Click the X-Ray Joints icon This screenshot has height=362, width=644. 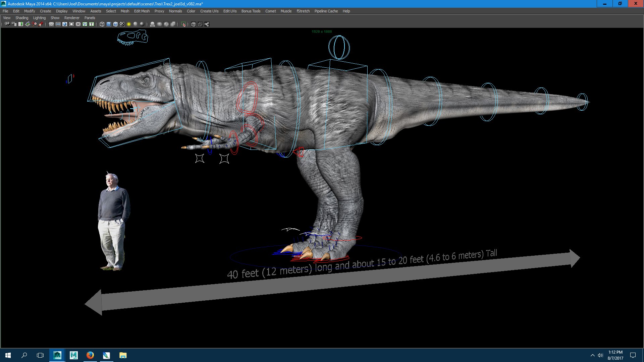pos(207,24)
